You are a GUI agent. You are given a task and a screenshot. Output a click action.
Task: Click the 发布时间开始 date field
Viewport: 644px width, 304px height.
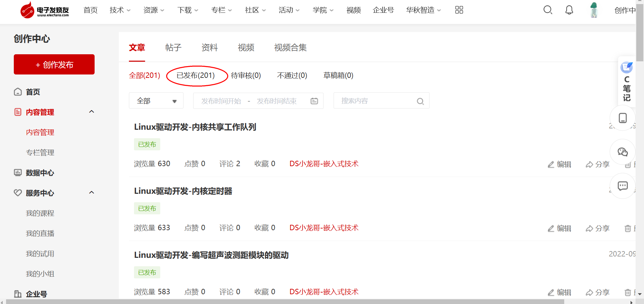point(221,101)
